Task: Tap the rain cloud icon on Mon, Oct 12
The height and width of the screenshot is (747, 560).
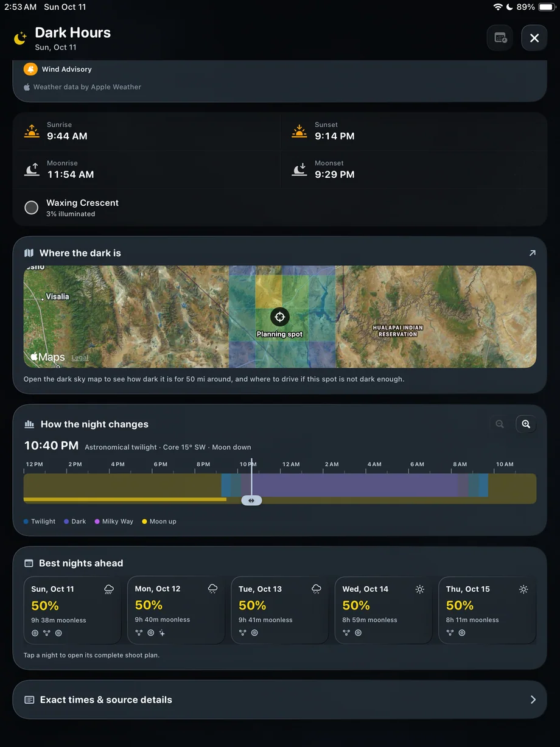Action: [x=212, y=589]
